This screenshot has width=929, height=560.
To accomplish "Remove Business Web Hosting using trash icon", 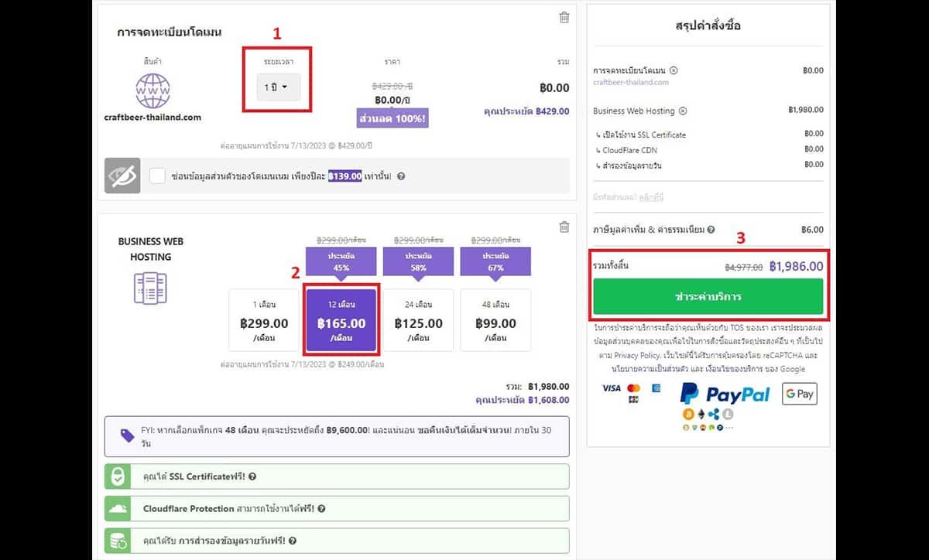I will click(564, 227).
